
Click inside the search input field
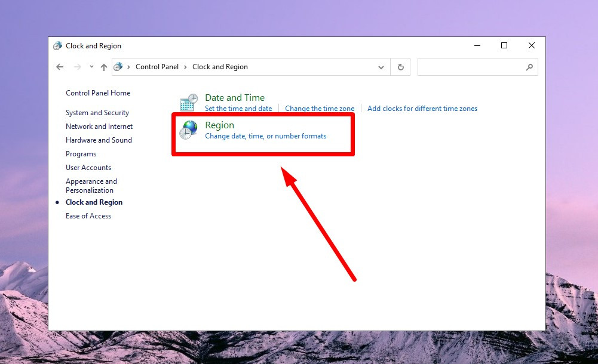click(472, 67)
